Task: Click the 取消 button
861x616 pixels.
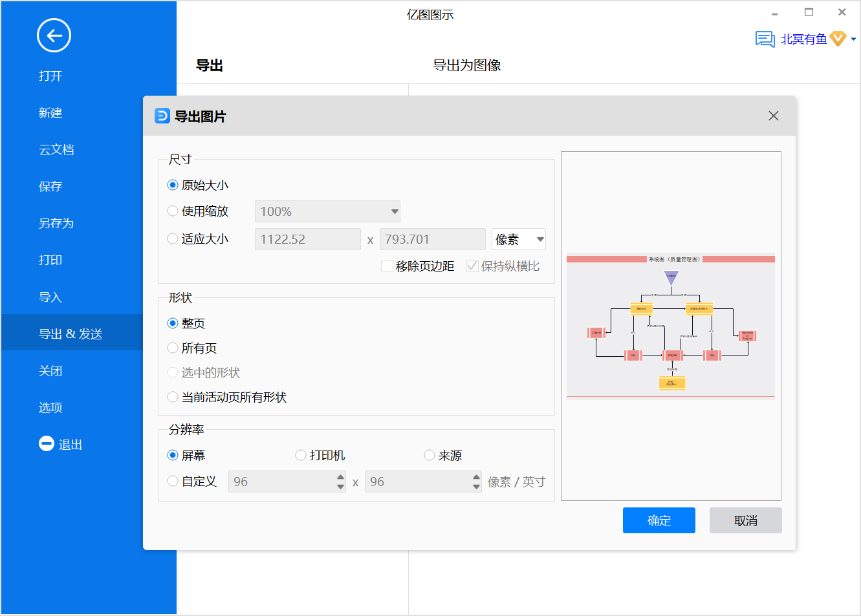Action: click(x=745, y=520)
